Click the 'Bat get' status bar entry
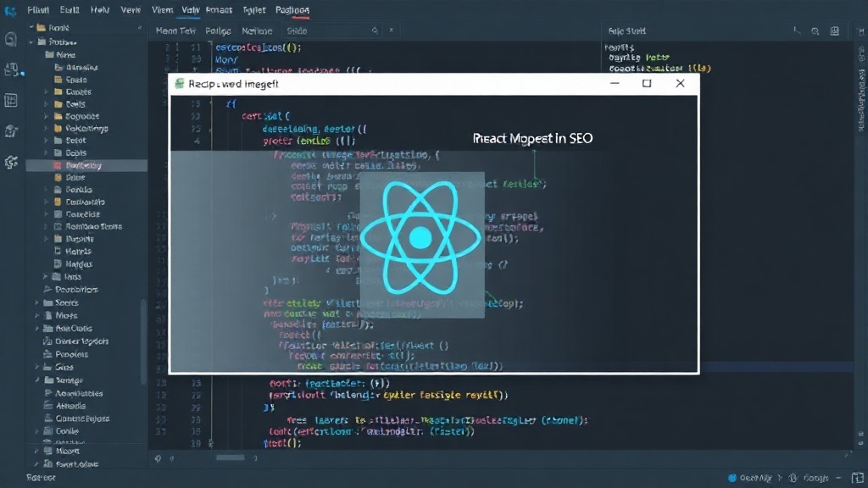This screenshot has height=488, width=868. click(x=41, y=478)
